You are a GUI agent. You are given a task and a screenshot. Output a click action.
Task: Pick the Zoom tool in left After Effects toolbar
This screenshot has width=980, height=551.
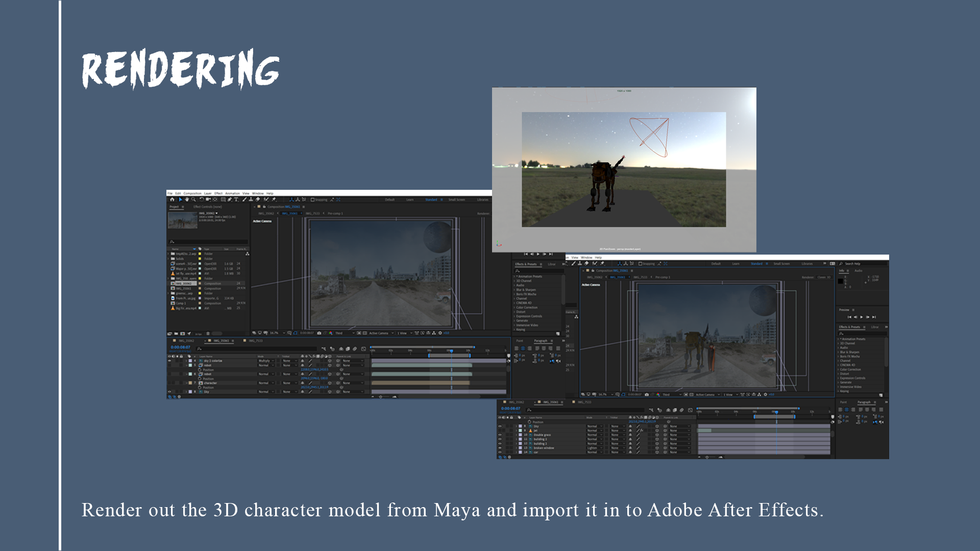pos(193,199)
